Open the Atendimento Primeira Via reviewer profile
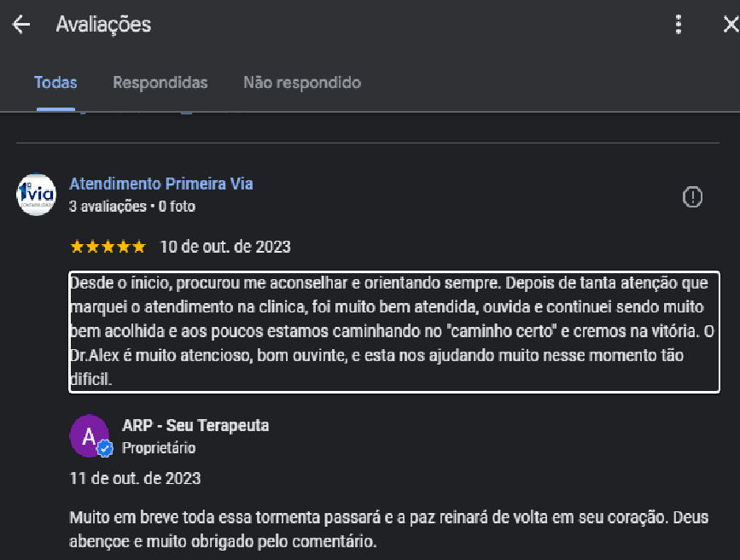This screenshot has width=740, height=560. coord(161,184)
